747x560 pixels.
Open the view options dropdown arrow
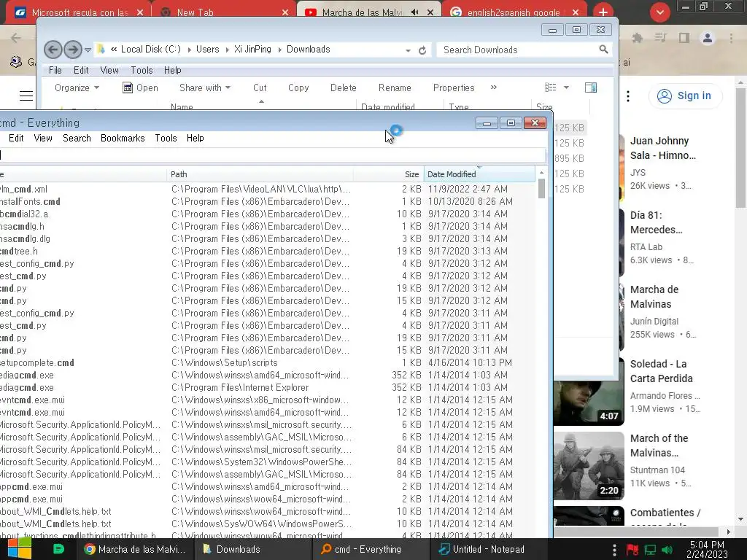coord(566,87)
